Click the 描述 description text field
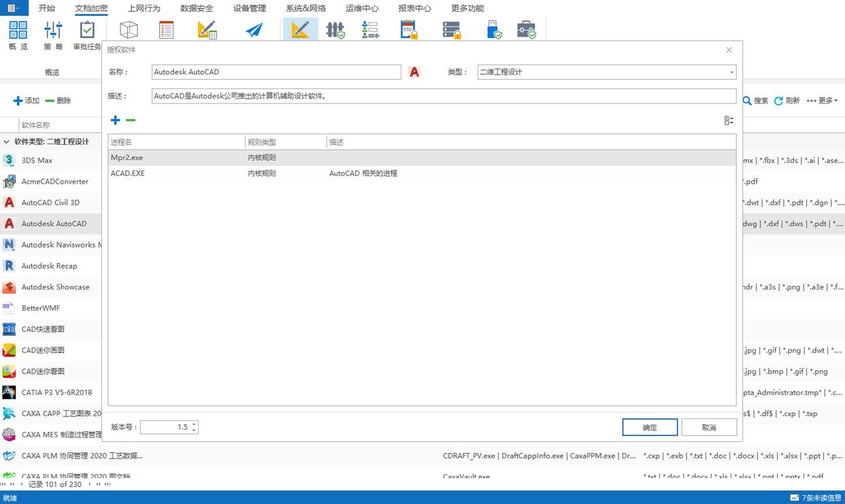 coord(443,96)
